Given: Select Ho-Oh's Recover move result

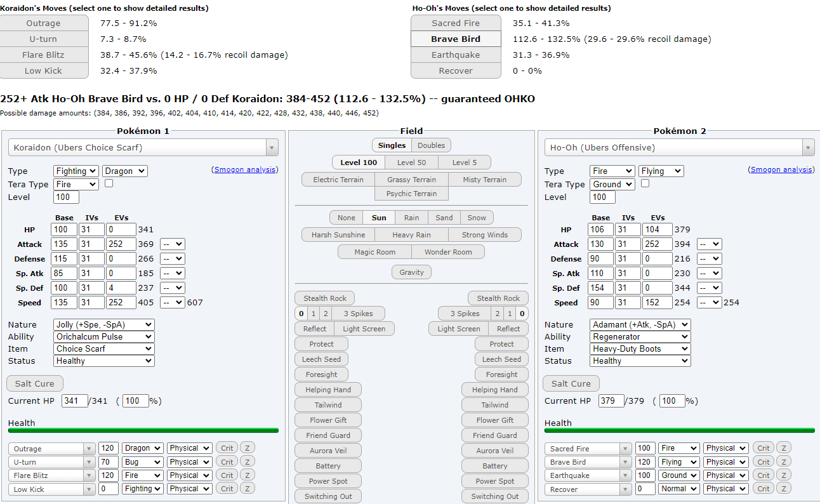Looking at the screenshot, I should click(x=456, y=70).
